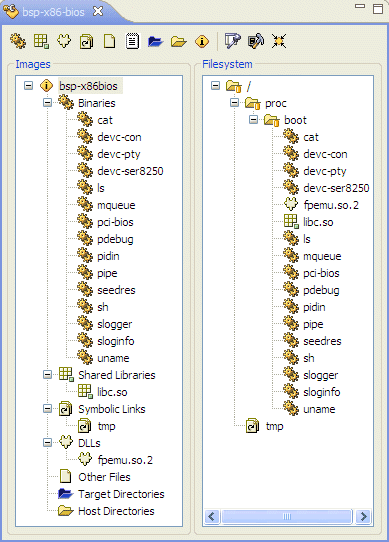
Task: Collapse the boot folder in Filesystem
Action: [x=253, y=120]
